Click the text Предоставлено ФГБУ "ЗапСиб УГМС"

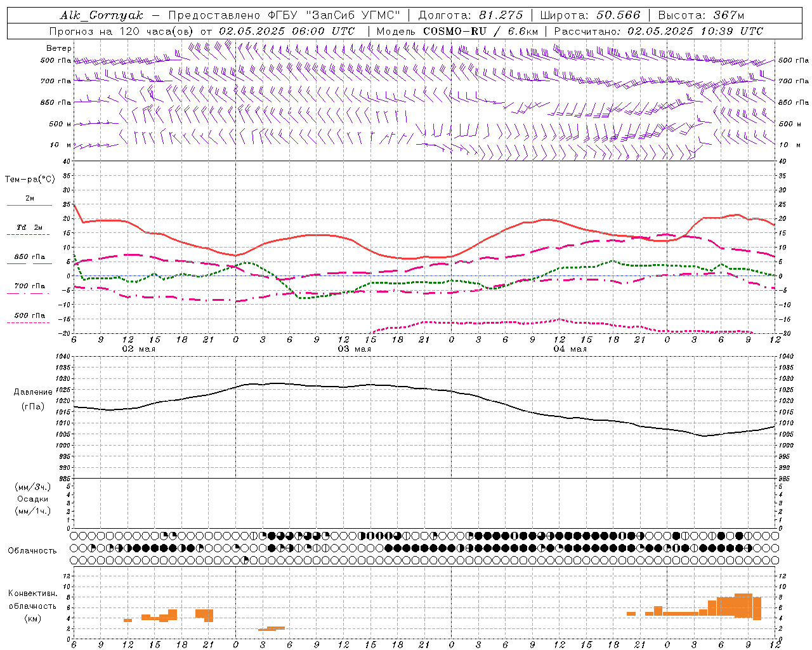(x=285, y=15)
